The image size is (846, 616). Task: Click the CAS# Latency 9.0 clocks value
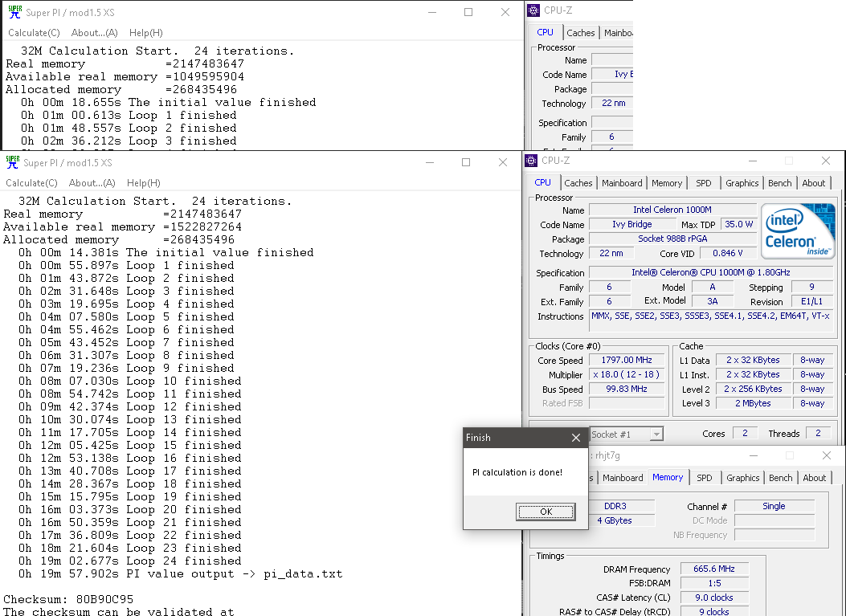713,598
